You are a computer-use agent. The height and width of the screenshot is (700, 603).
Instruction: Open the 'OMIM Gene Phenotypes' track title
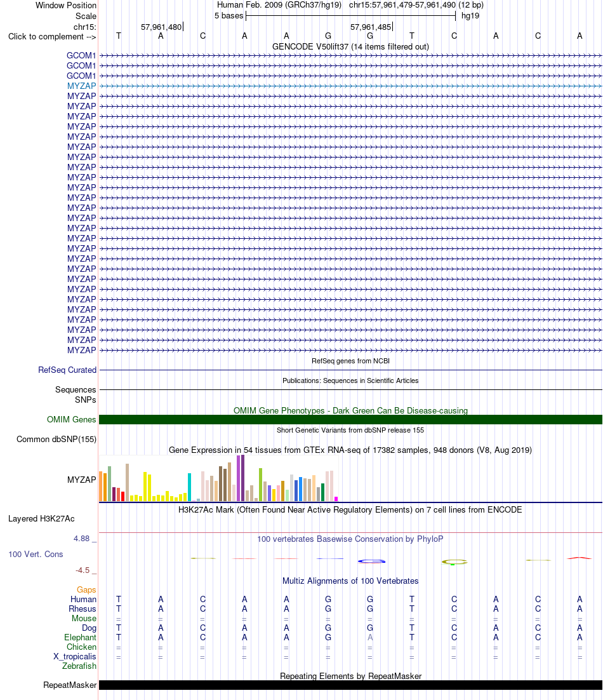[x=350, y=410]
